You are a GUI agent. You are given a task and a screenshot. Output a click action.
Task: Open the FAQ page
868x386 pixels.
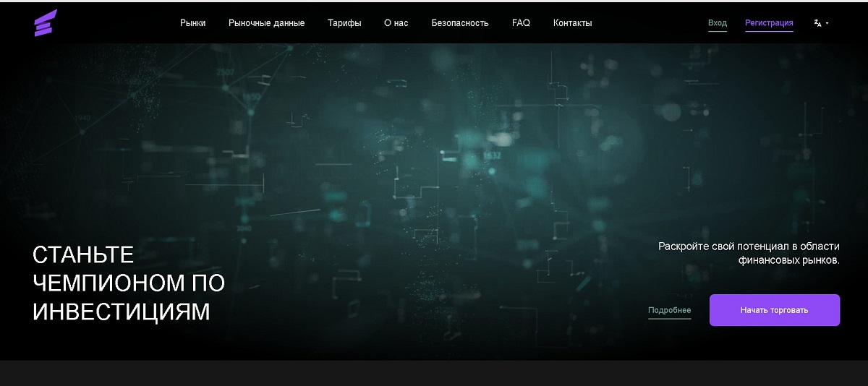click(521, 23)
